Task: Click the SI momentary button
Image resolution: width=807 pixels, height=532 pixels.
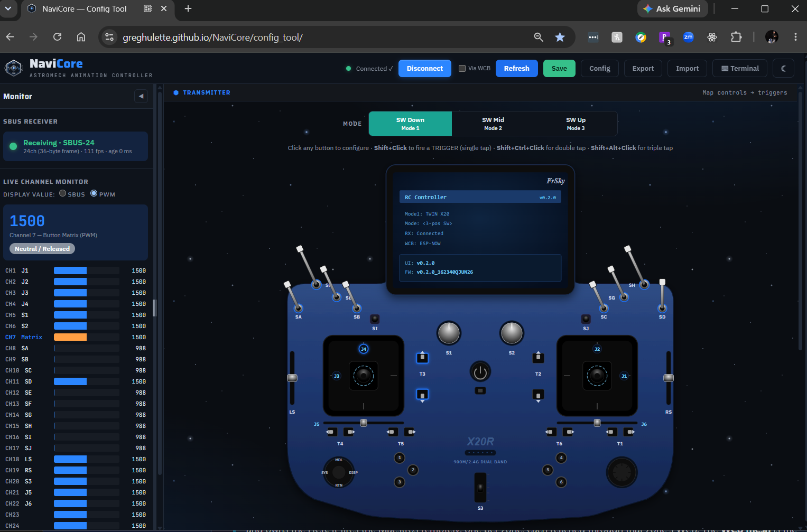Action: pos(375,319)
